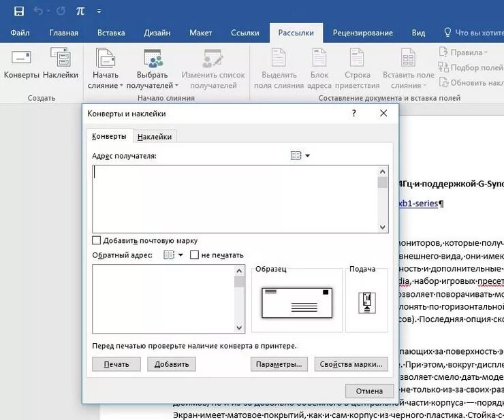The height and width of the screenshot is (420, 504).
Task: Select the Рассылки ribbon tab
Action: click(x=296, y=33)
